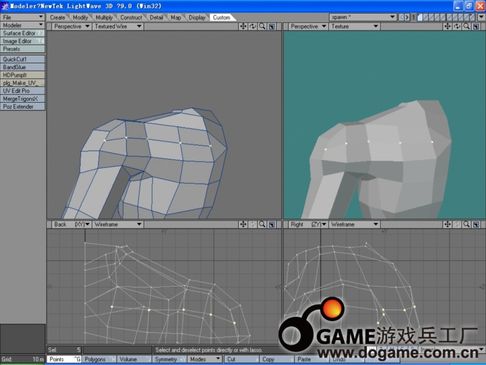Run the QuickCut1 tool
The image size is (486, 365).
pos(22,59)
